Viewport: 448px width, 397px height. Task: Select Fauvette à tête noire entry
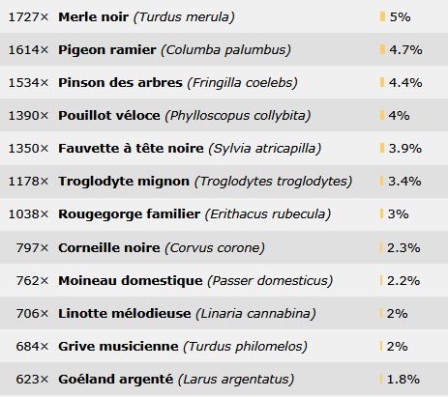pyautogui.click(x=131, y=148)
